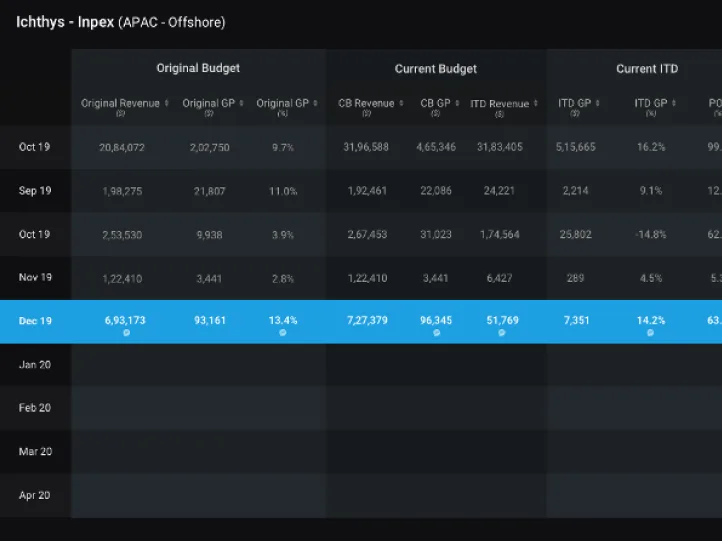722x541 pixels.
Task: Click the 4.5% cell
Action: pyautogui.click(x=651, y=278)
